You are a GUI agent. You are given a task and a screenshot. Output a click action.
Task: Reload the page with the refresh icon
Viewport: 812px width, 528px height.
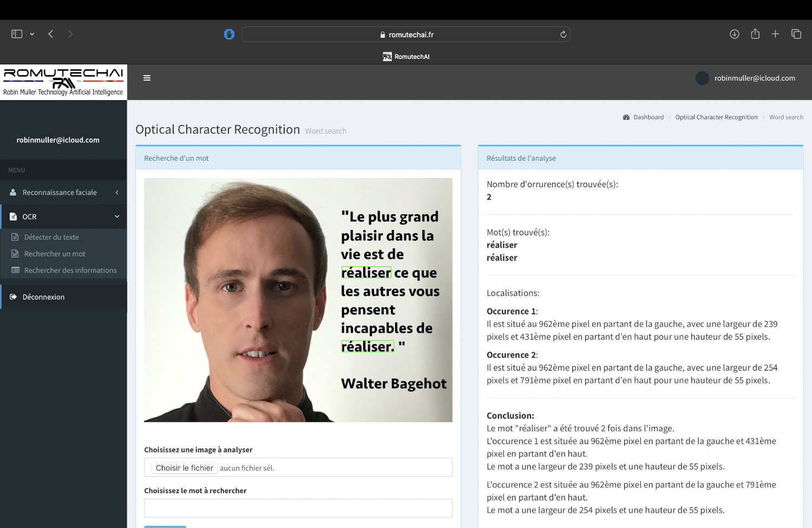pyautogui.click(x=563, y=35)
